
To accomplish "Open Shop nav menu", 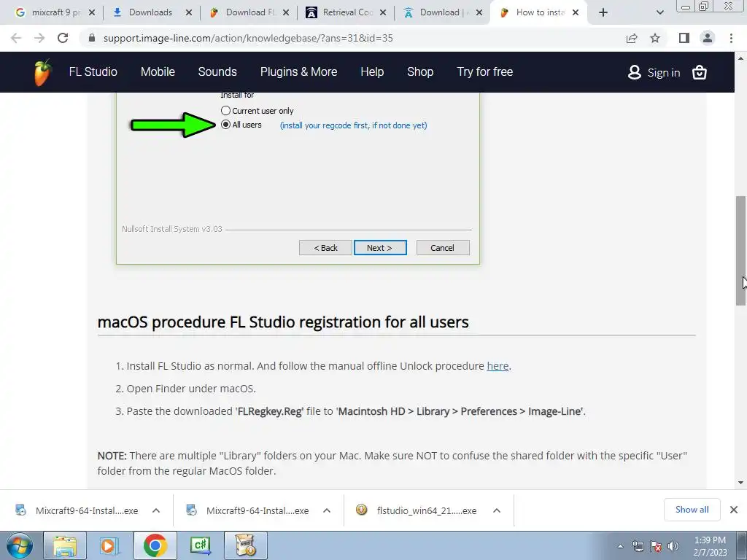I will [x=420, y=72].
